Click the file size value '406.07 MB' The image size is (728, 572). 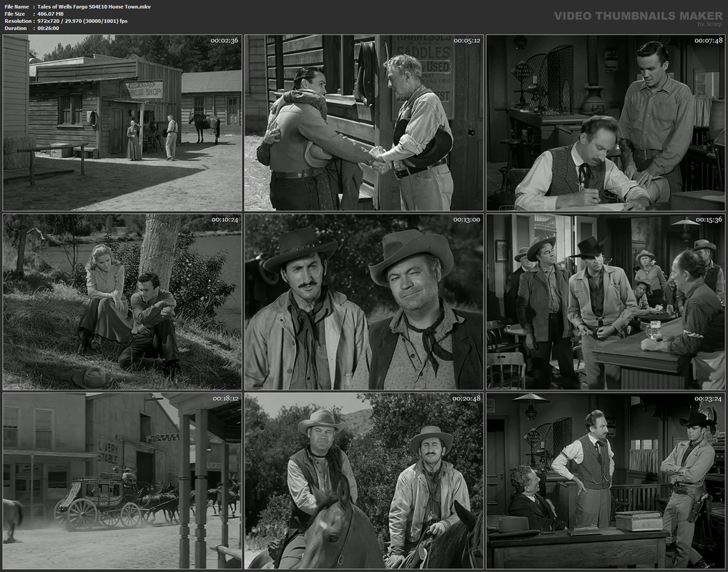50,14
